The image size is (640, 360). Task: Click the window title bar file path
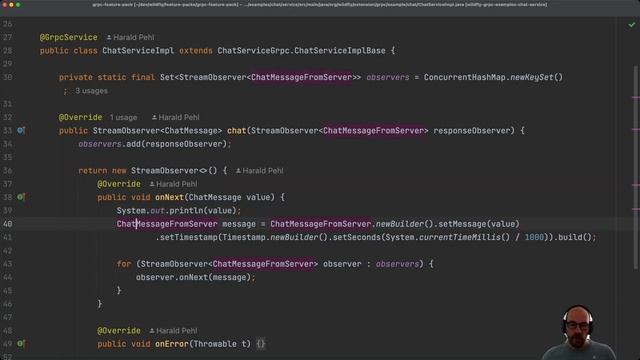point(320,4)
